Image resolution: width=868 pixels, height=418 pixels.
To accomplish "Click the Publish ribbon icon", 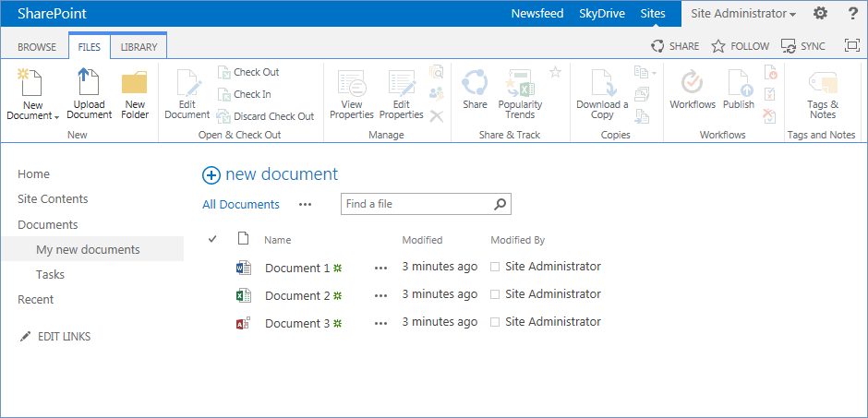I will (741, 82).
